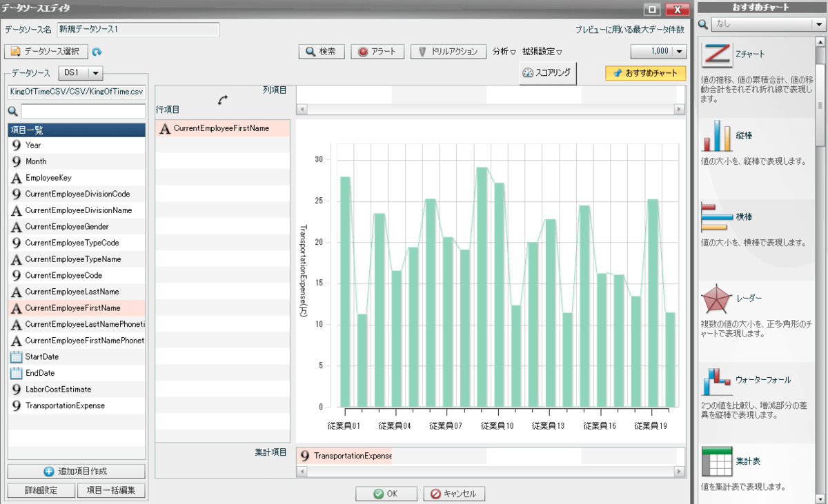
Task: Click the numeric icon of the TransportationExpense aggregate item
Action: 304,456
